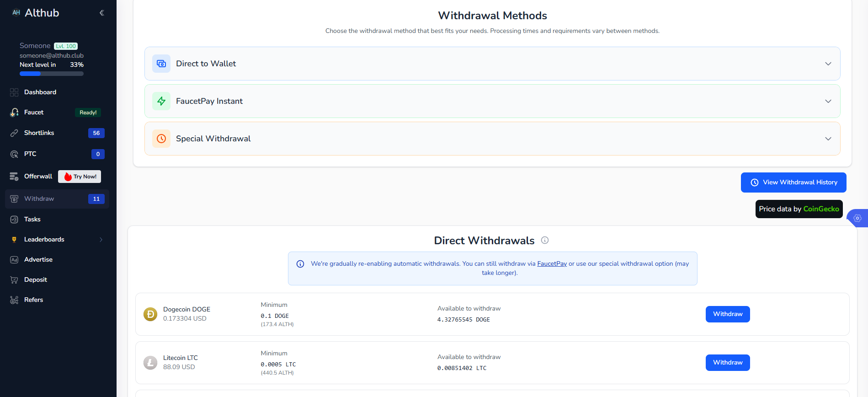Click the someone@althub.club email text
This screenshot has height=397, width=868.
52,56
